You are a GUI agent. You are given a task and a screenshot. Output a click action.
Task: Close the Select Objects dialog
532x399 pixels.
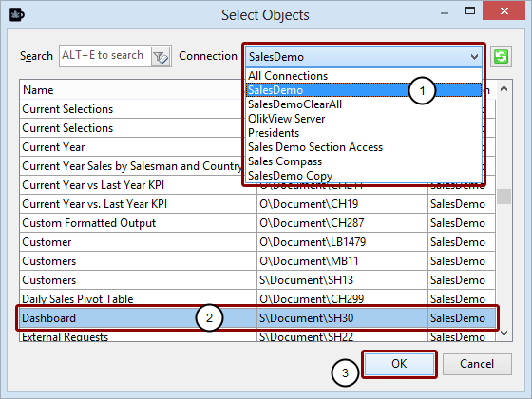[x=503, y=11]
